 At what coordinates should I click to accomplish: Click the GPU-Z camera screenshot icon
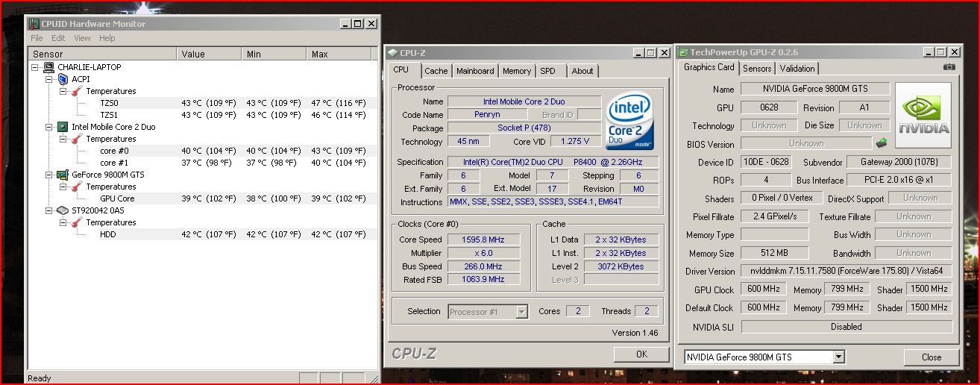tap(949, 67)
